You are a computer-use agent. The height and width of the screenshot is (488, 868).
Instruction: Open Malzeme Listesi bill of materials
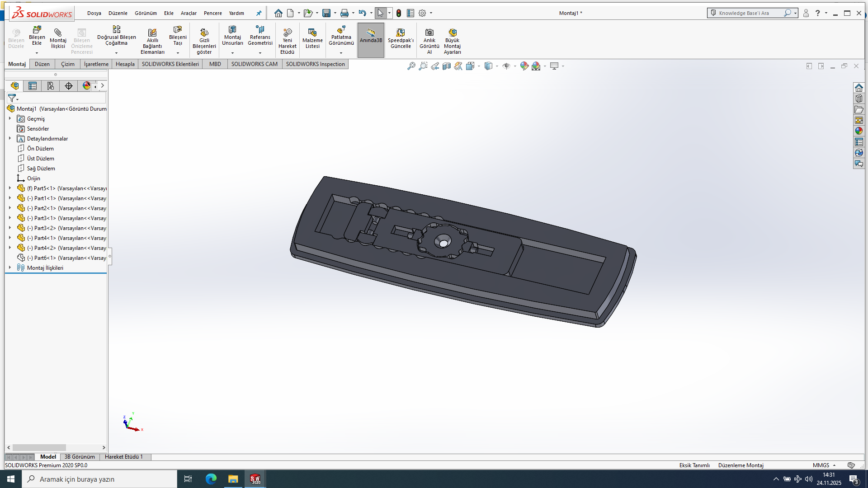click(312, 33)
